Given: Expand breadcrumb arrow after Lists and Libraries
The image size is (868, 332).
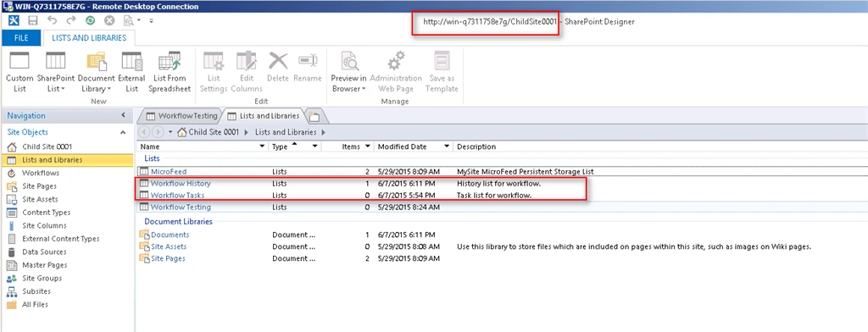Looking at the screenshot, I should pyautogui.click(x=323, y=132).
